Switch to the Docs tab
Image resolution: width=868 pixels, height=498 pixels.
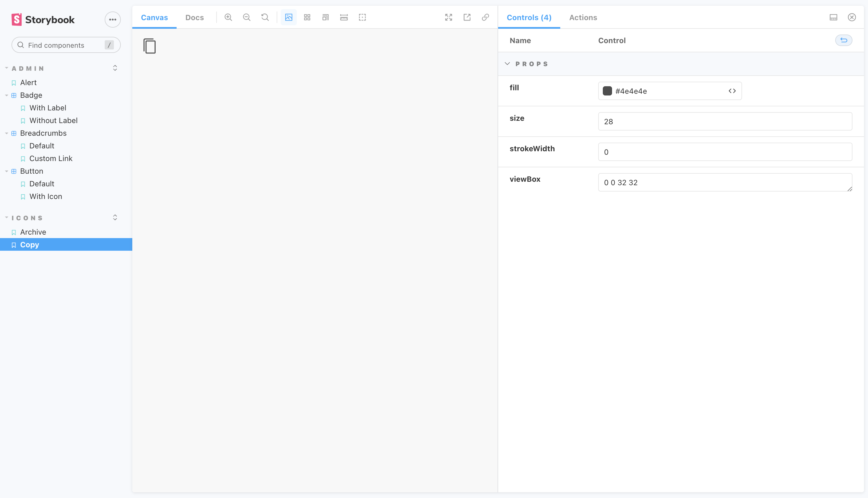tap(194, 18)
